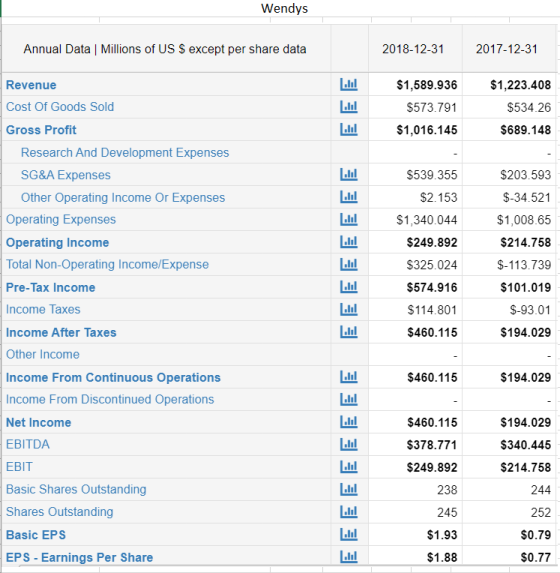Select the $325.024 non-operating value
This screenshot has width=560, height=573.
[x=432, y=265]
